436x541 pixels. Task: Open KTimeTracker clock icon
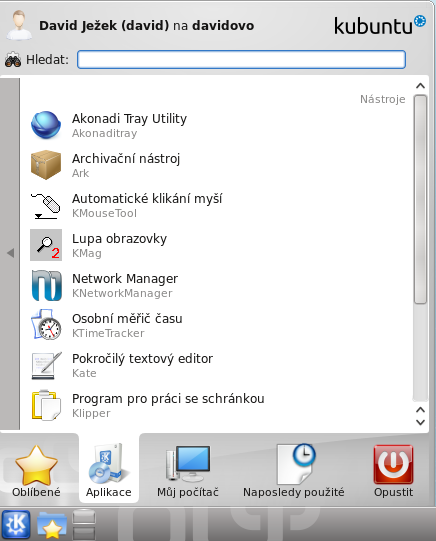46,325
